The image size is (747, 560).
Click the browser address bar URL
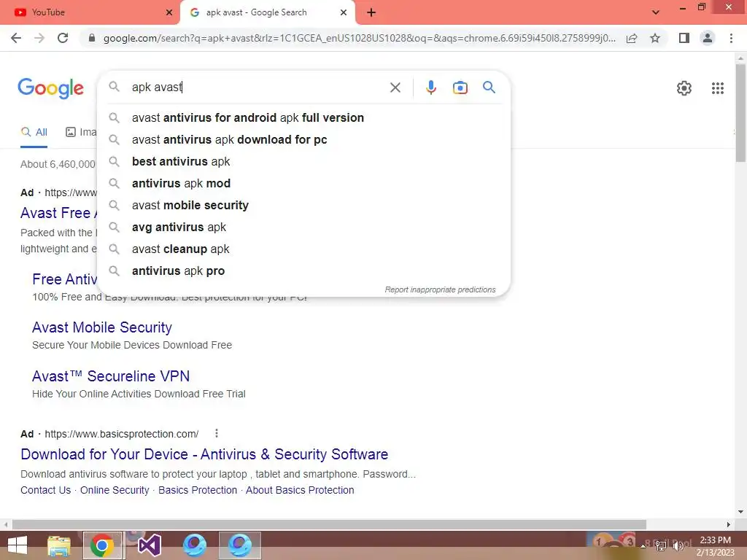(360, 38)
